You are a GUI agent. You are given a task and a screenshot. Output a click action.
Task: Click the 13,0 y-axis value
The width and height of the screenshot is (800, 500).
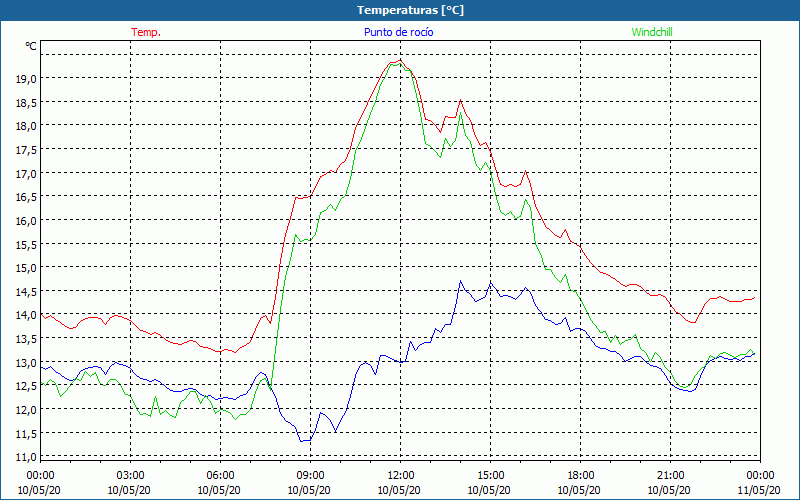(27, 363)
